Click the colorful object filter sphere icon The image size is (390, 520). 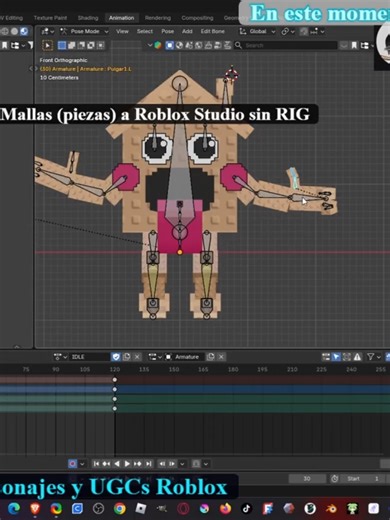pyautogui.click(x=158, y=45)
